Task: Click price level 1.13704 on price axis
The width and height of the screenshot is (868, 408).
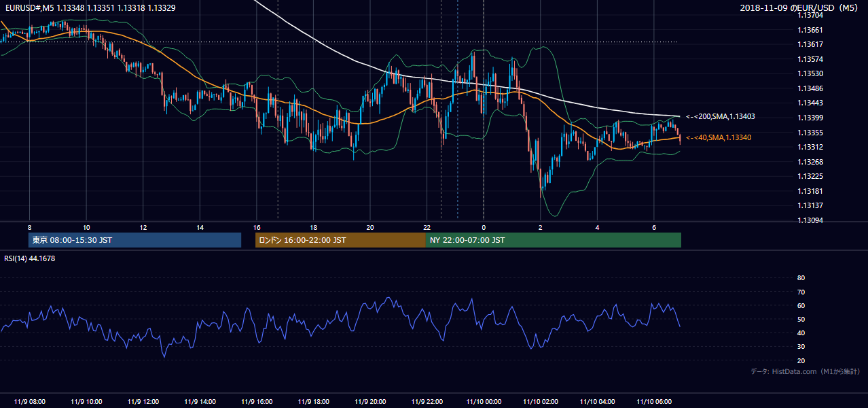Action: (x=810, y=16)
